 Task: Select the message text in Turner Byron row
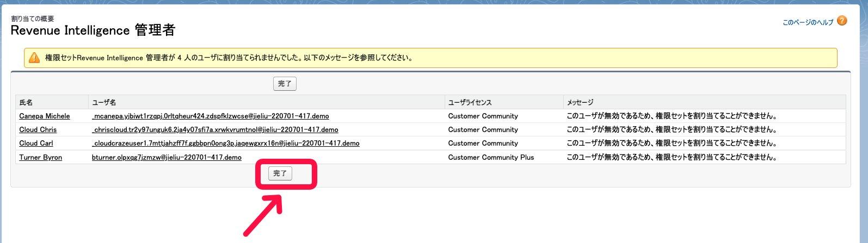[672, 157]
